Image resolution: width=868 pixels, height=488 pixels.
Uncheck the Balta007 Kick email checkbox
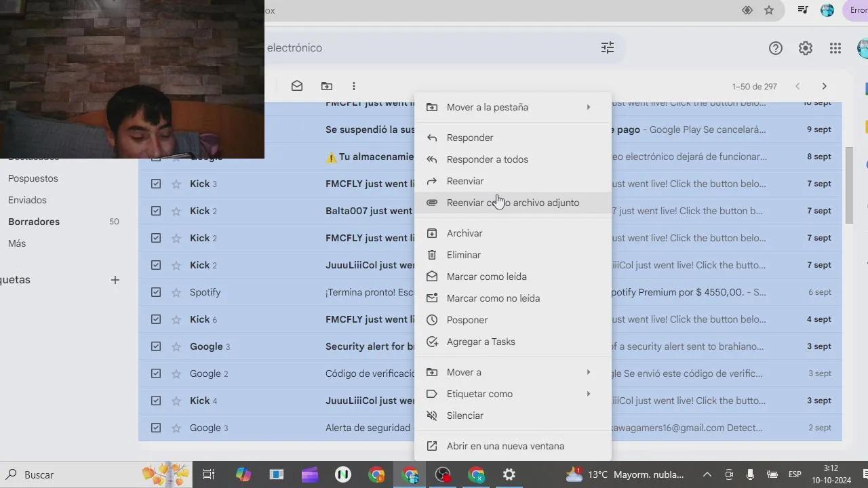(x=156, y=211)
